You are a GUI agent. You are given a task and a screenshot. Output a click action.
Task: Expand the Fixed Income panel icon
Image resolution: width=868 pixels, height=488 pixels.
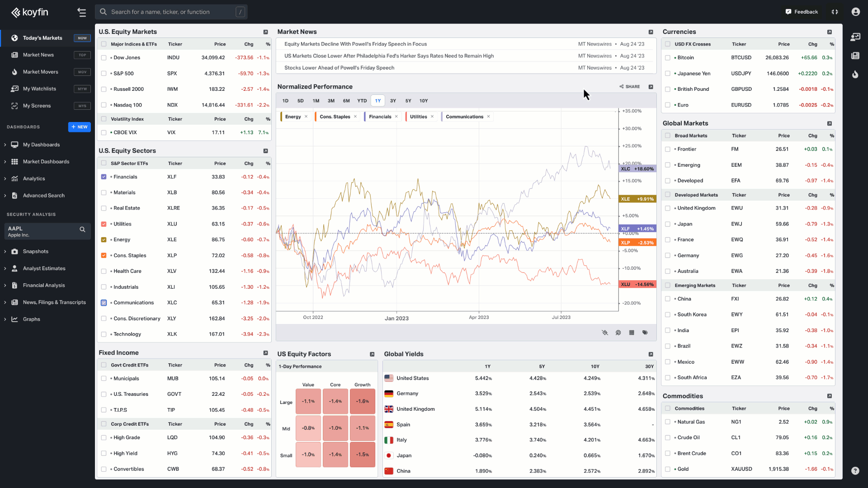[265, 353]
